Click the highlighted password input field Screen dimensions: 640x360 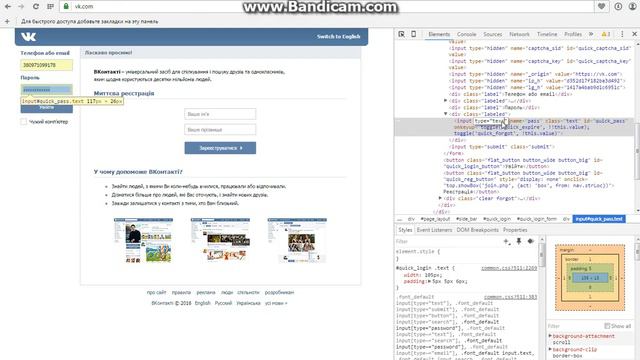coord(47,89)
